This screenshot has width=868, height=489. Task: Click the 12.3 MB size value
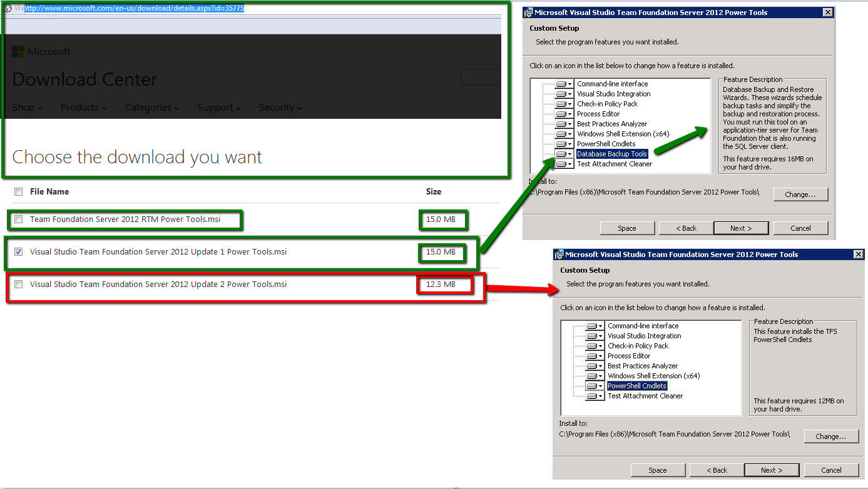441,285
